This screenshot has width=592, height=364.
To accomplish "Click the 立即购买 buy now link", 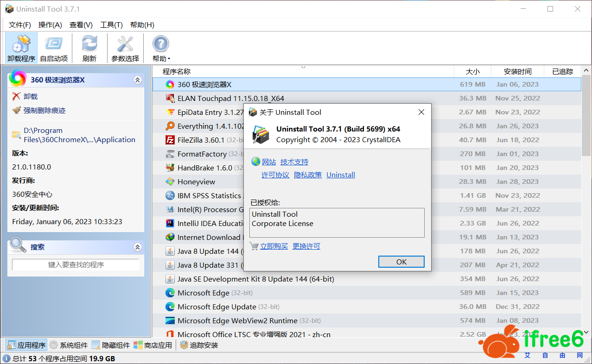I will 274,246.
